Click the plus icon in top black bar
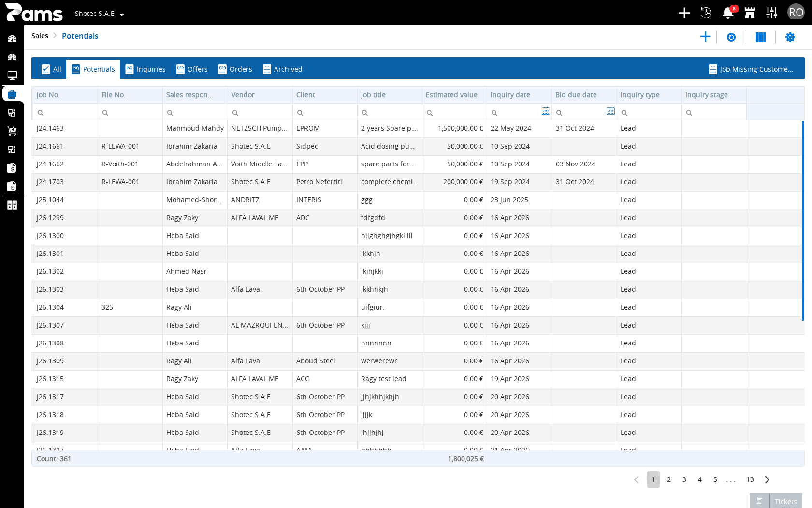The width and height of the screenshot is (812, 508). click(684, 13)
